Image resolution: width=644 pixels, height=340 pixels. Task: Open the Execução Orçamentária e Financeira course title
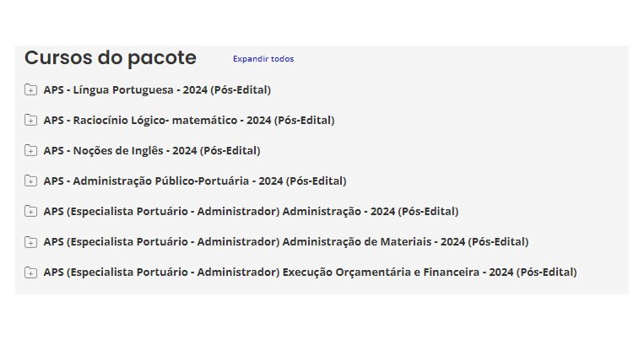[310, 272]
